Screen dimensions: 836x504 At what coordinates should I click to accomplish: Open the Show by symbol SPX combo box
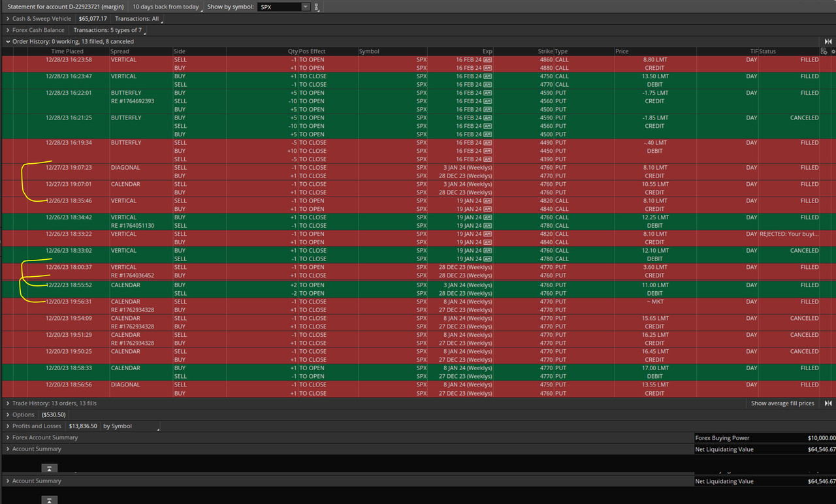click(x=281, y=7)
